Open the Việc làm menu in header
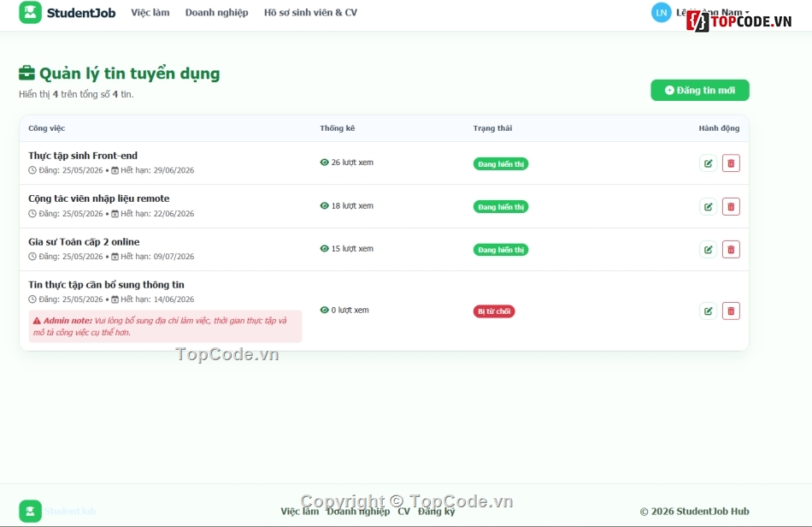This screenshot has height=527, width=812. pos(150,13)
